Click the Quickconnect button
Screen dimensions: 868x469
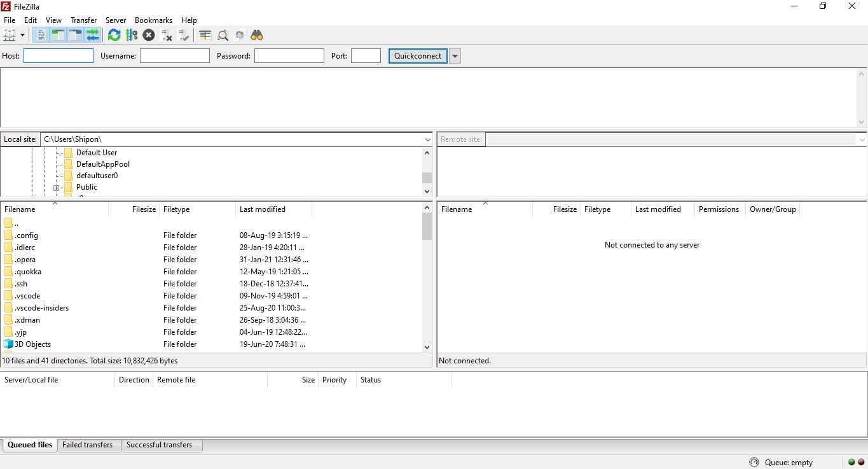(x=418, y=56)
